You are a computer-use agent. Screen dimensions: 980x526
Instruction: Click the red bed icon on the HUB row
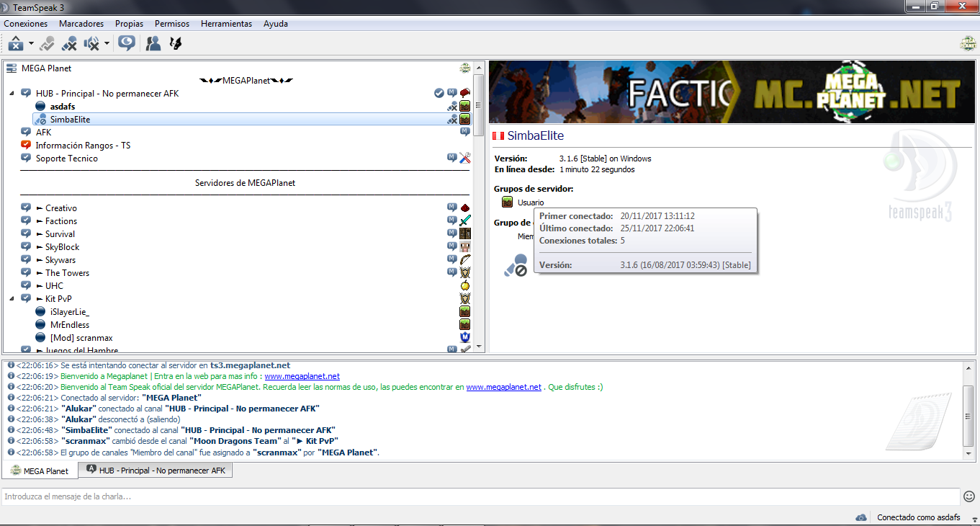coord(465,94)
